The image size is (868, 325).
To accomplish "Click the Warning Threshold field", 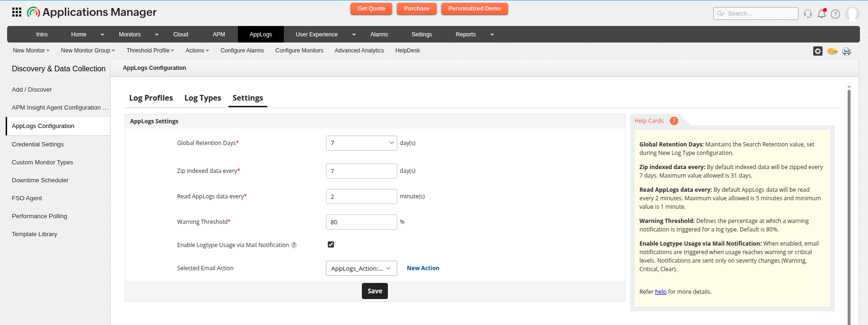I will click(361, 222).
